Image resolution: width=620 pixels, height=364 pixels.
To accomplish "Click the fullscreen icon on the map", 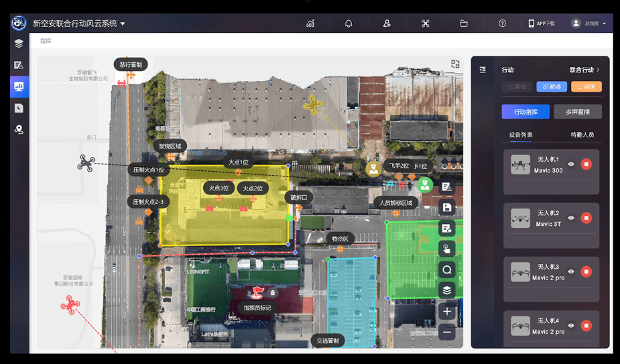I will tap(455, 64).
